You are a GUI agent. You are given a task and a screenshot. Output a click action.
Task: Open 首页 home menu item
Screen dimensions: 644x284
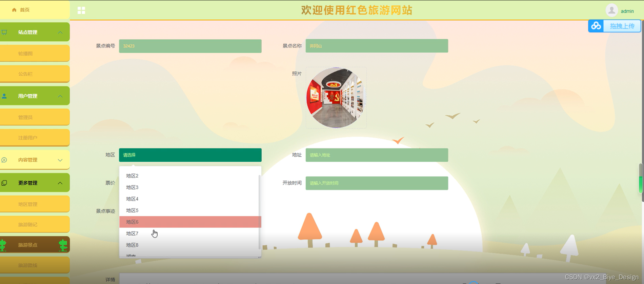coord(35,10)
